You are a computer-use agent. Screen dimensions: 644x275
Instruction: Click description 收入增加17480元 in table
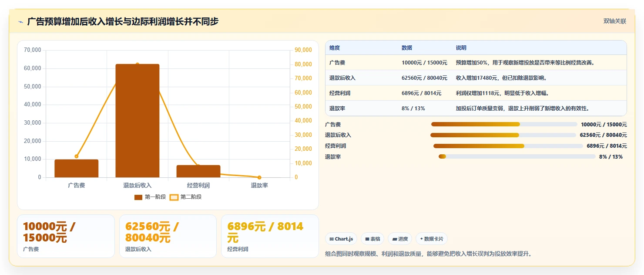(502, 78)
